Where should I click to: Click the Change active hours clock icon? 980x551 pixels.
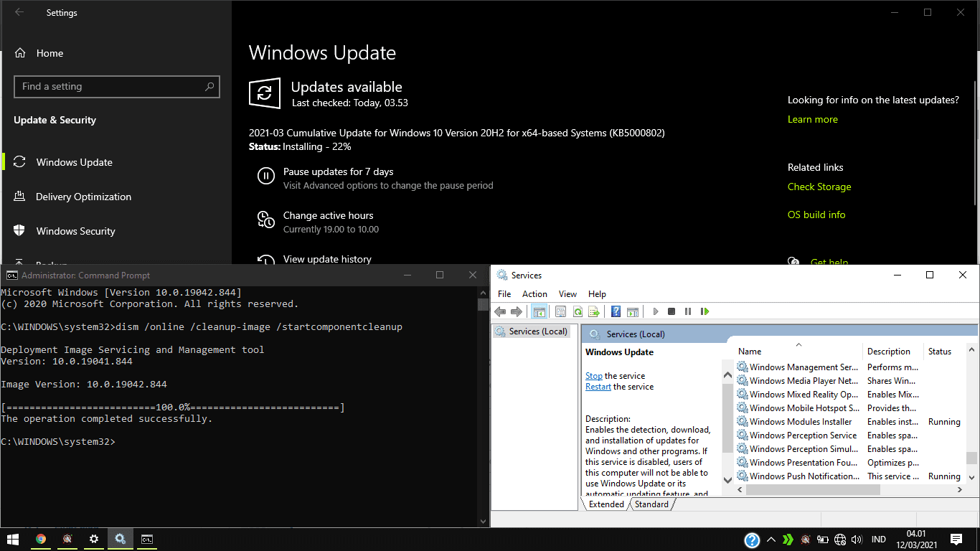point(265,220)
